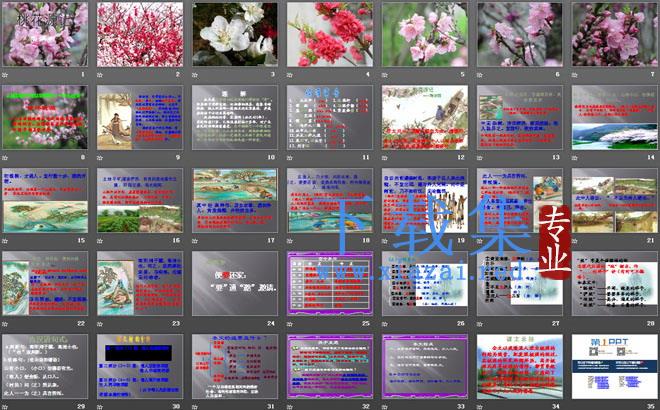This screenshot has height=410, width=660.
Task: Select slide 30 with black box
Action: (x=140, y=366)
